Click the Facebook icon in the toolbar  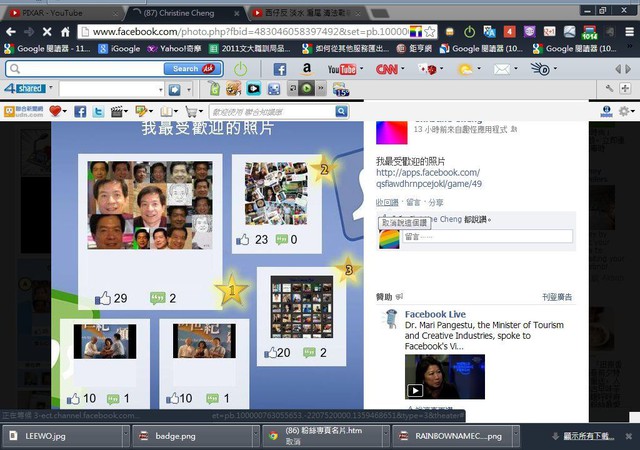(280, 69)
